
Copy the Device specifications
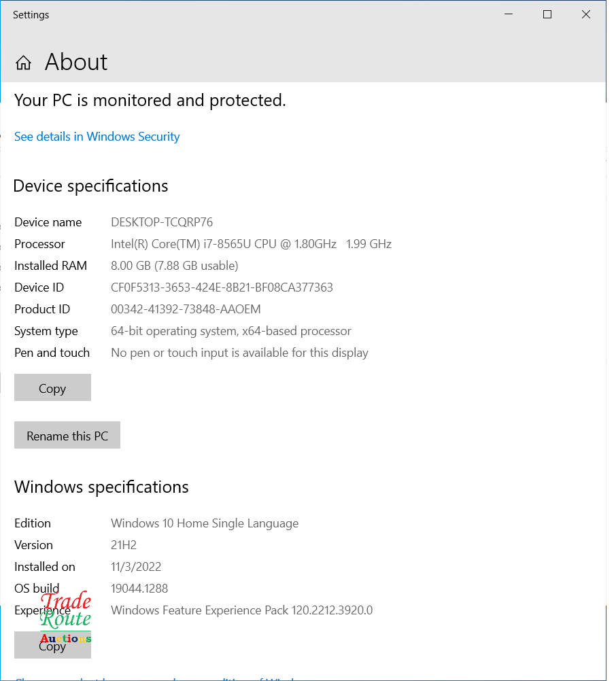pos(52,387)
